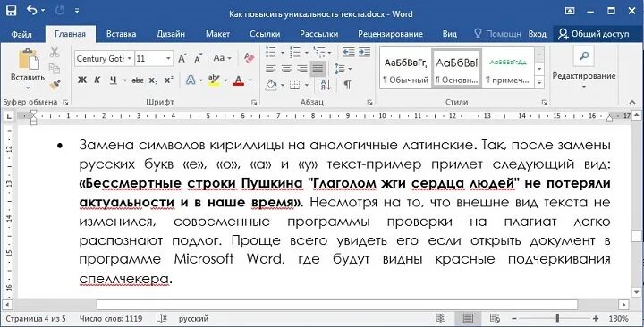Center the text alignment
Screen dimensions: 644x327
click(286, 69)
